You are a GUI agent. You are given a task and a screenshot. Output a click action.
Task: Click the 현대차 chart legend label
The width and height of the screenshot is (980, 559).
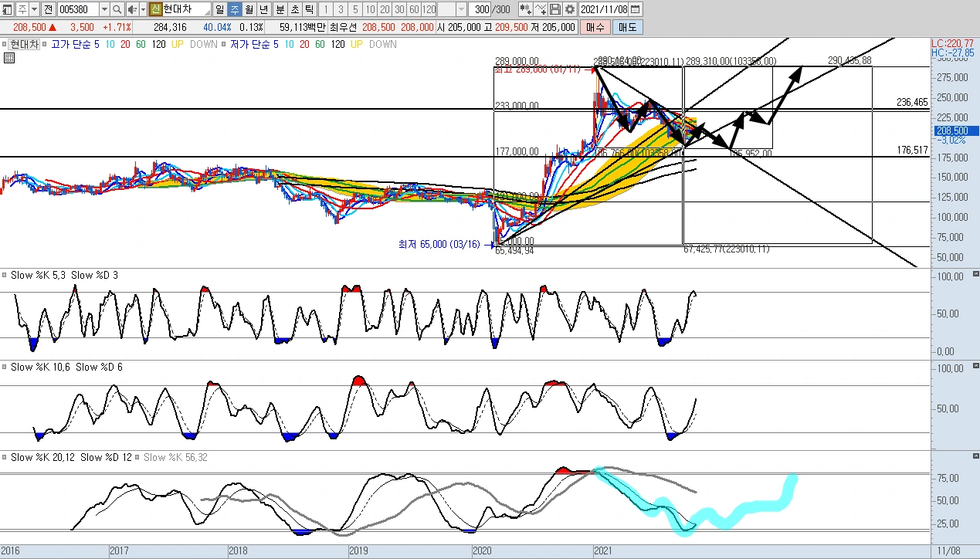coord(24,44)
